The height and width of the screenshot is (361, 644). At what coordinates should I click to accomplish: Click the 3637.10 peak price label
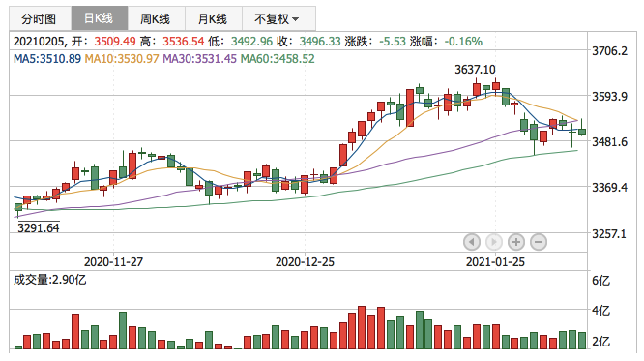(475, 70)
